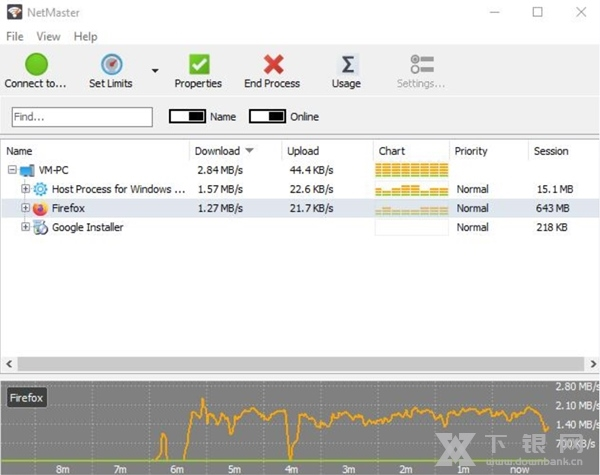Click Host Process download 1.57 MB/s
This screenshot has width=600, height=475.
click(220, 189)
